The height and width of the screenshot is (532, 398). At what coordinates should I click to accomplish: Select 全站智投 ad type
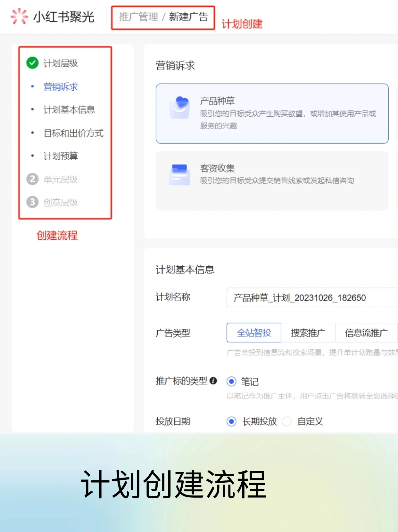[254, 333]
